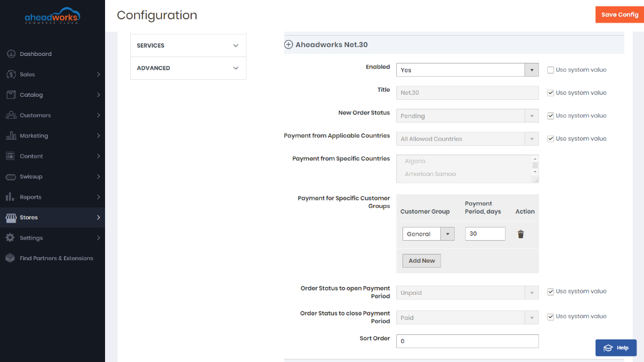Click the Swissup sidebar icon
The width and height of the screenshot is (644, 362).
(11, 177)
